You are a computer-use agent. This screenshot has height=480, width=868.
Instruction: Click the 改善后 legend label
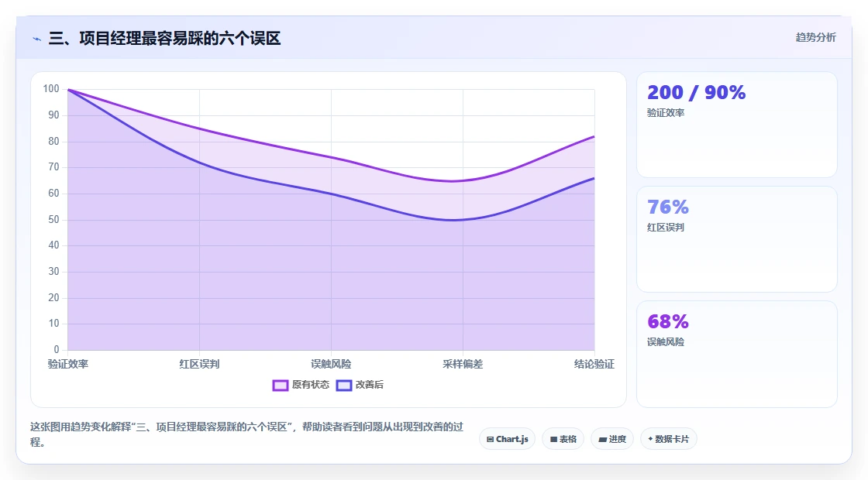point(369,385)
